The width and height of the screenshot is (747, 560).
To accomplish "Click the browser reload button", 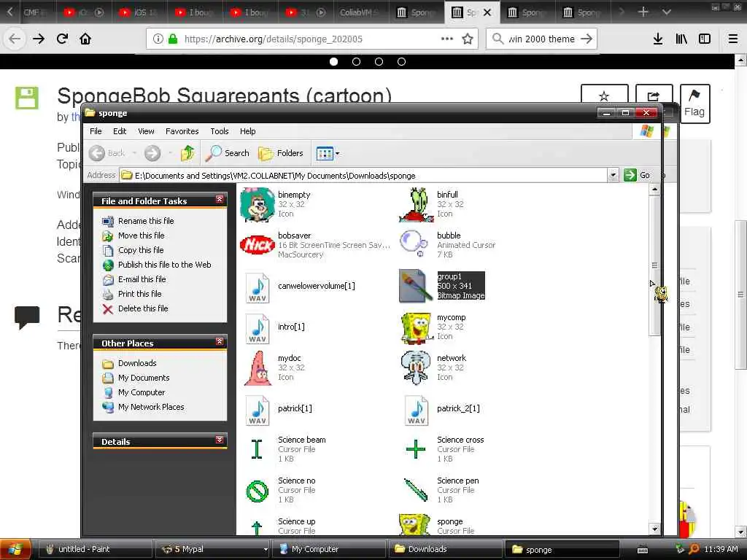I will point(63,39).
